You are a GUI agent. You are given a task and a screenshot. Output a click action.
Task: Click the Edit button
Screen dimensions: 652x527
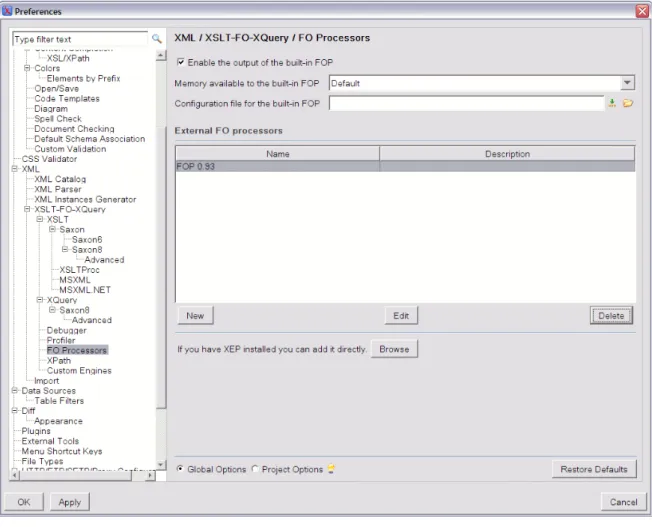coord(401,315)
